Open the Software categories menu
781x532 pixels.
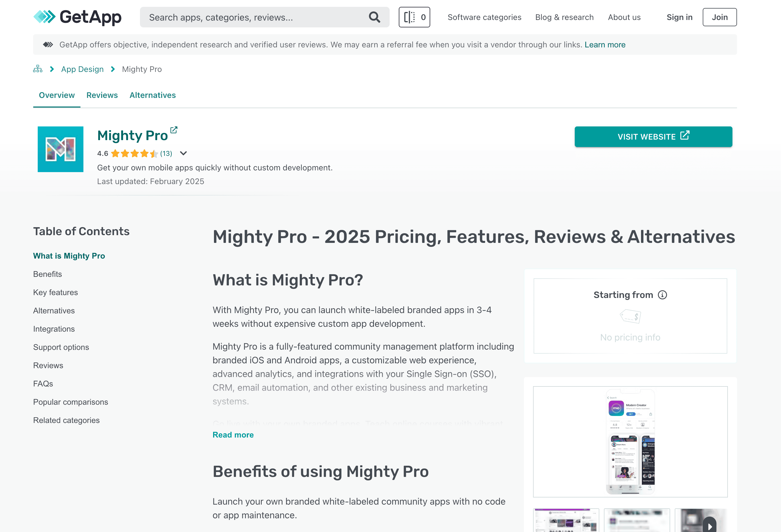(484, 17)
